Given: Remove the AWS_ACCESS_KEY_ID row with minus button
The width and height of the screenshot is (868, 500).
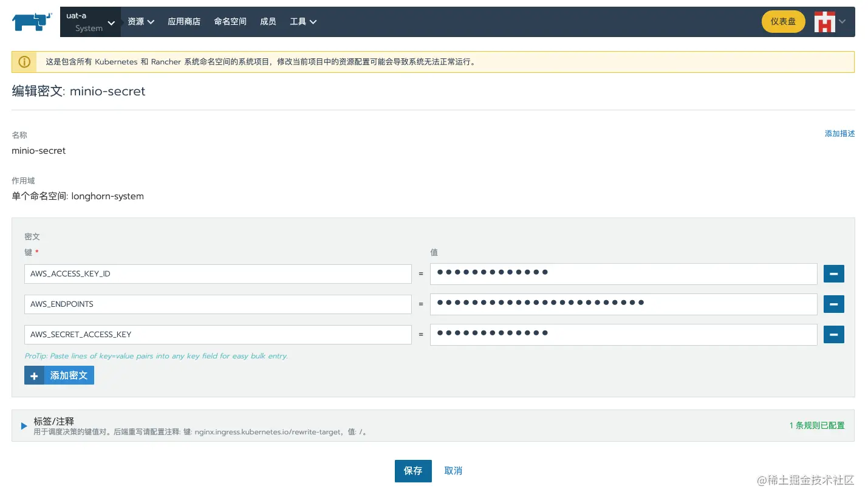Looking at the screenshot, I should 834,274.
